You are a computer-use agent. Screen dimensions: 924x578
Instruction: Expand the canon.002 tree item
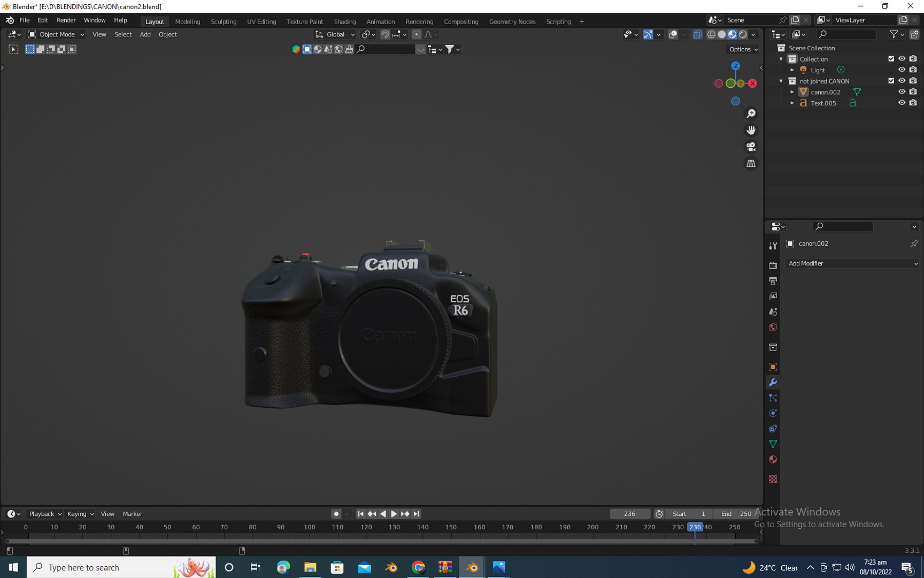[x=792, y=92]
